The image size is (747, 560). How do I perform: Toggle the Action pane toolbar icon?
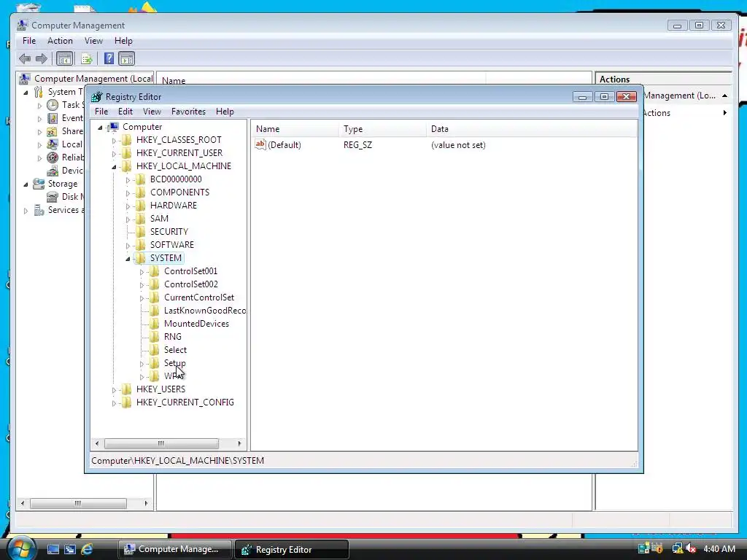(126, 58)
